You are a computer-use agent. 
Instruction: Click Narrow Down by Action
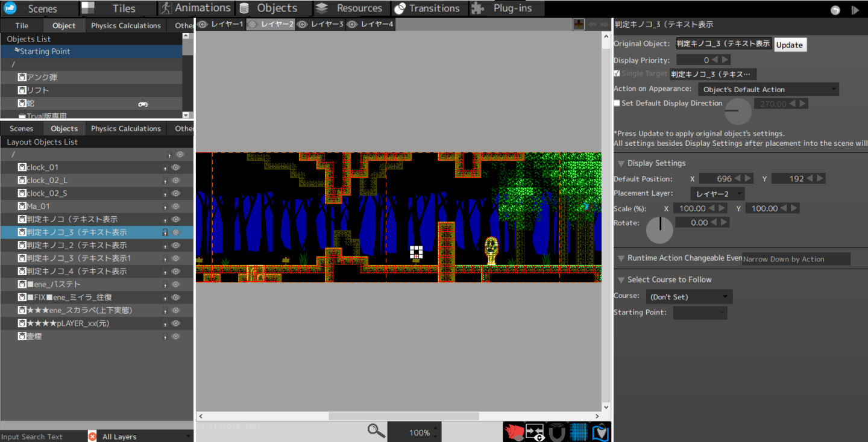click(796, 258)
